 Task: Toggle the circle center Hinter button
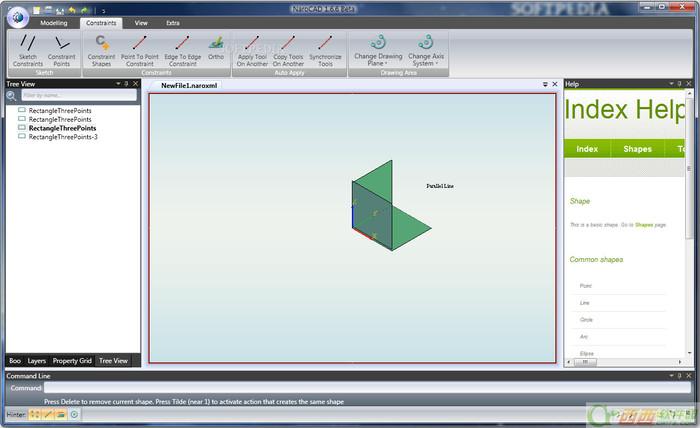click(74, 415)
